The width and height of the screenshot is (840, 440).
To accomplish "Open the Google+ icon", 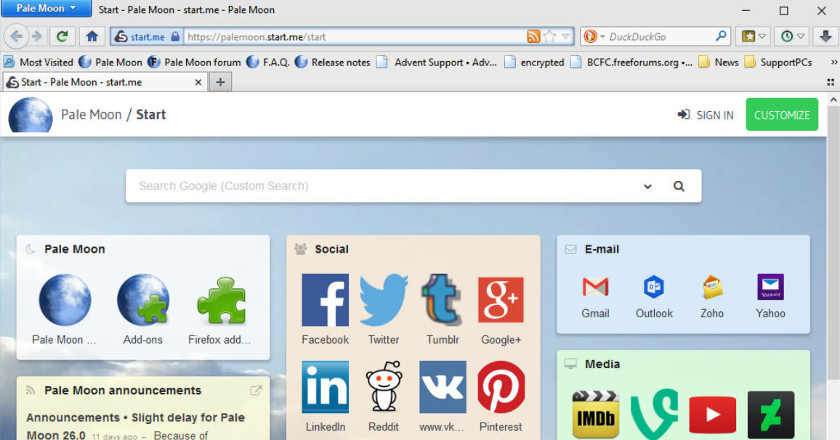I will tap(501, 300).
